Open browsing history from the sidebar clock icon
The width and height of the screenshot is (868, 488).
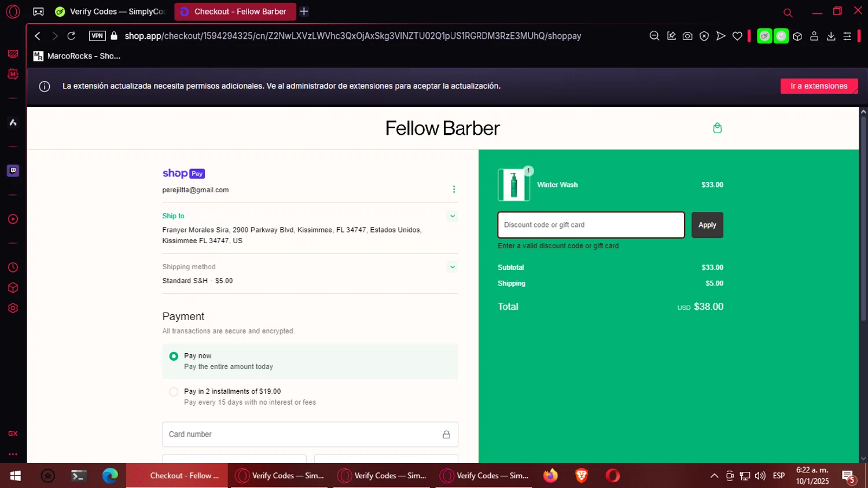[13, 267]
